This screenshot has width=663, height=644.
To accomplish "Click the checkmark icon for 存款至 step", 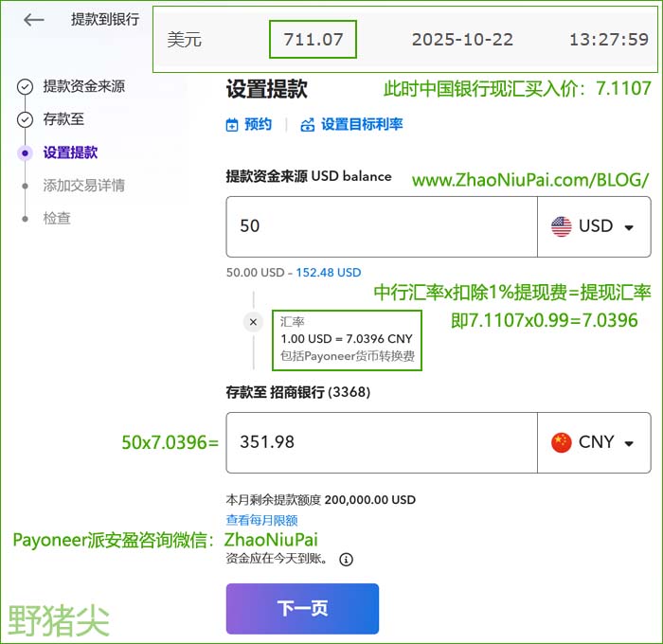I will [x=25, y=120].
